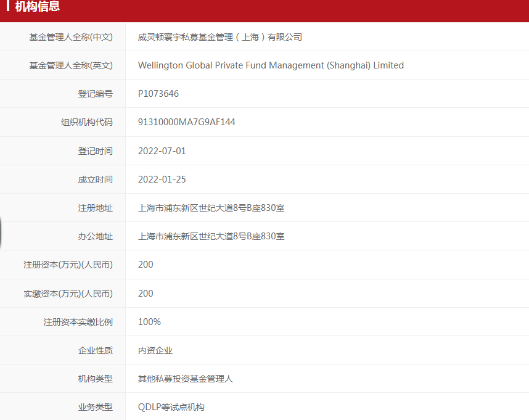Viewport: 529px width, 420px height.
Task: Click the 机构信息 section header
Action: 38,6
